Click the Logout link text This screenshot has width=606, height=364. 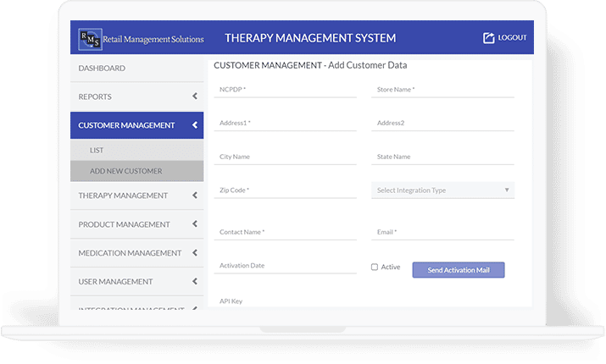512,38
